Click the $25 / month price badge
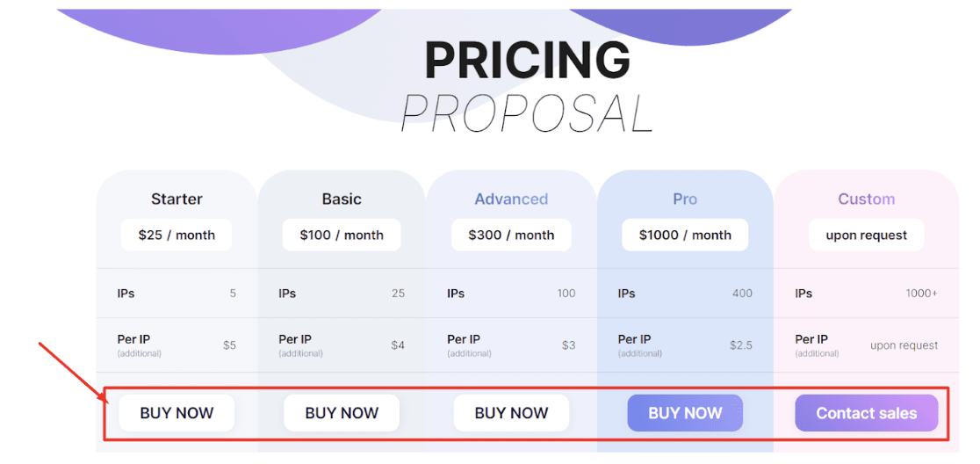This screenshot has width=980, height=464. point(177,235)
